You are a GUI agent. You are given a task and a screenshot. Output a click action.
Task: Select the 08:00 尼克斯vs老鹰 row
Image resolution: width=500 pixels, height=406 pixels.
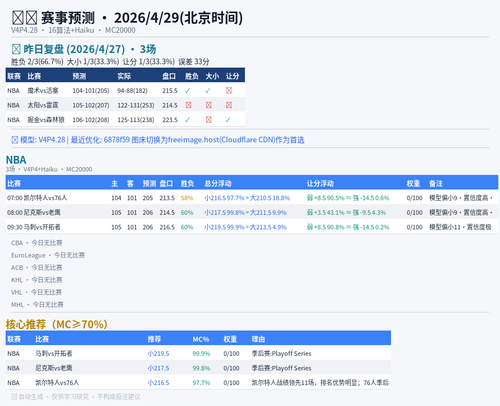(x=252, y=212)
